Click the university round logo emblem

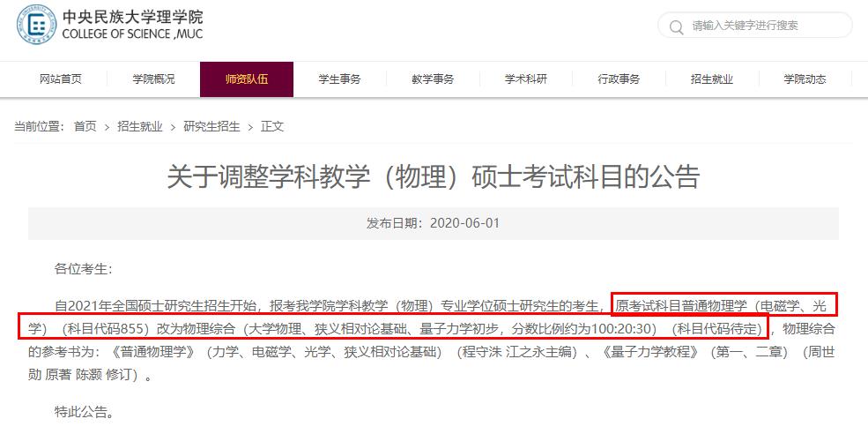point(36,25)
